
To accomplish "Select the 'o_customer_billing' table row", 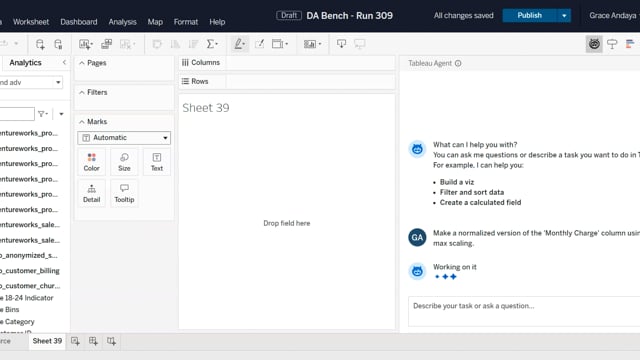I will (x=31, y=271).
